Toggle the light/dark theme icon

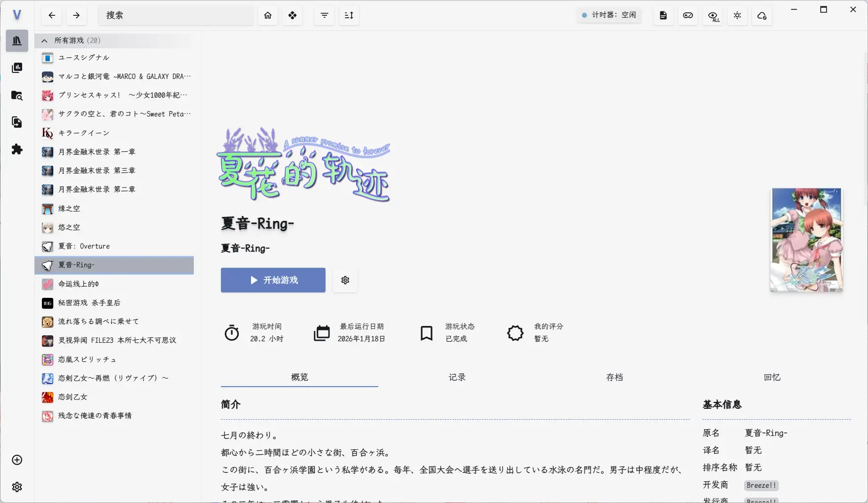(737, 16)
